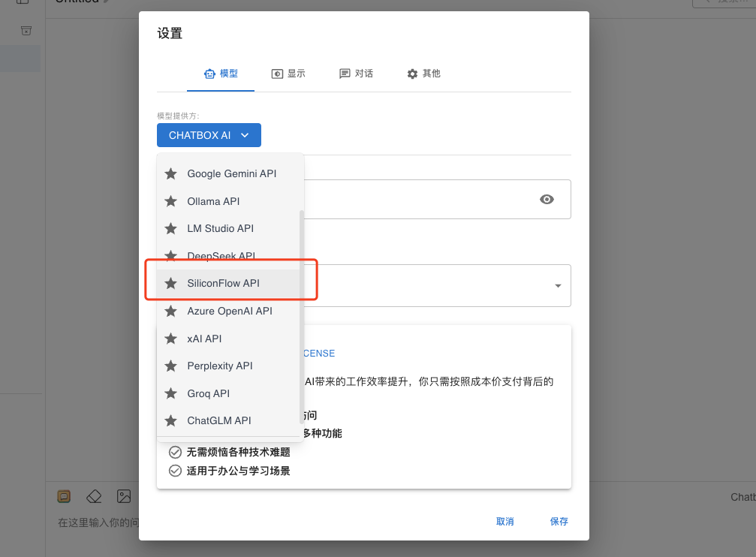Open the CHATBOX AI provider dropdown
This screenshot has height=557, width=756.
(x=209, y=135)
